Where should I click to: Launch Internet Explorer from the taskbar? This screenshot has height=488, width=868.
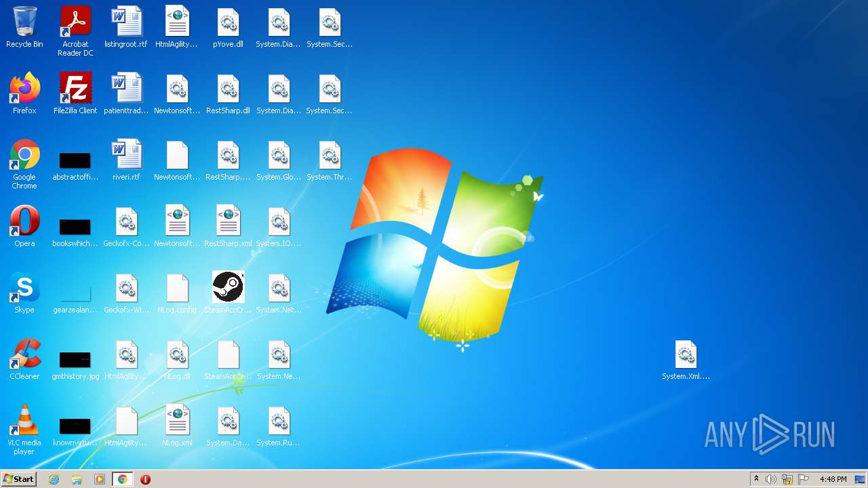coord(54,479)
